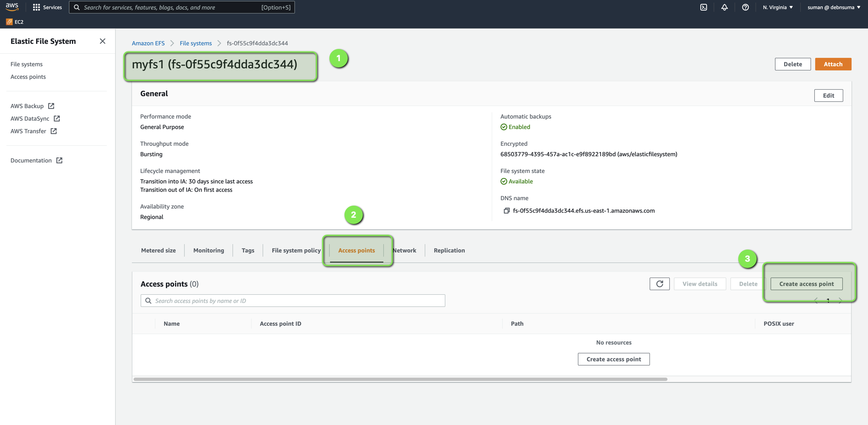The width and height of the screenshot is (868, 425).
Task: Open the help question mark icon
Action: [745, 7]
